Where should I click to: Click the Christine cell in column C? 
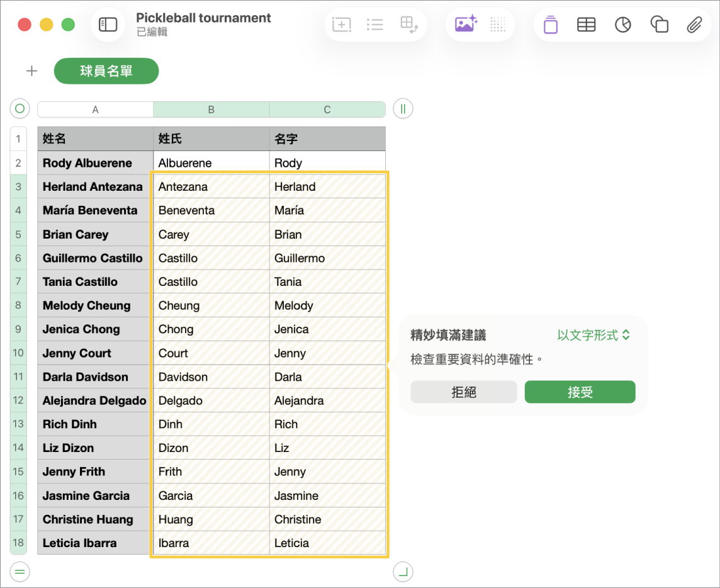(327, 519)
